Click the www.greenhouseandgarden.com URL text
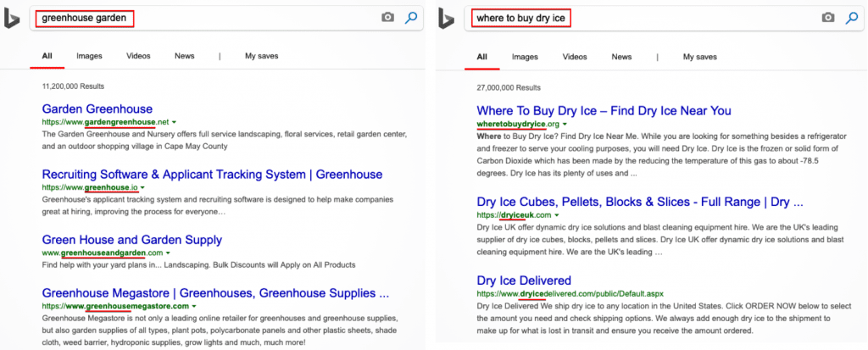 coord(103,253)
